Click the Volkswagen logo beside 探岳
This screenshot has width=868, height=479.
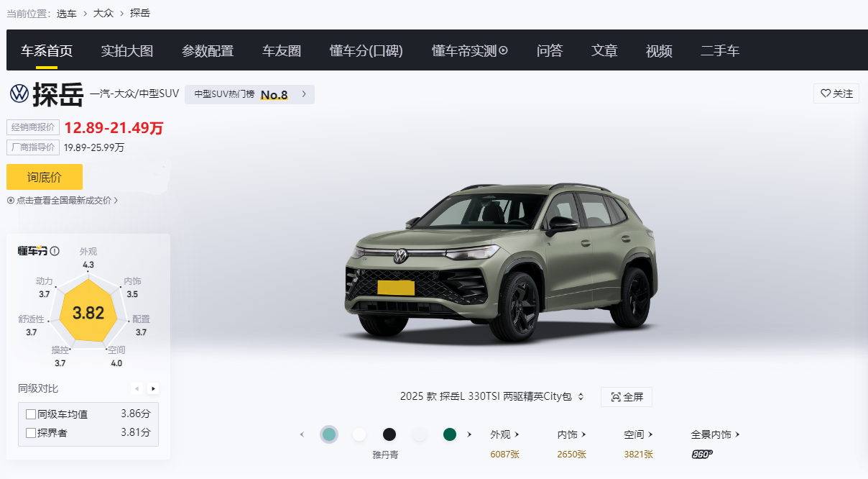pyautogui.click(x=19, y=93)
